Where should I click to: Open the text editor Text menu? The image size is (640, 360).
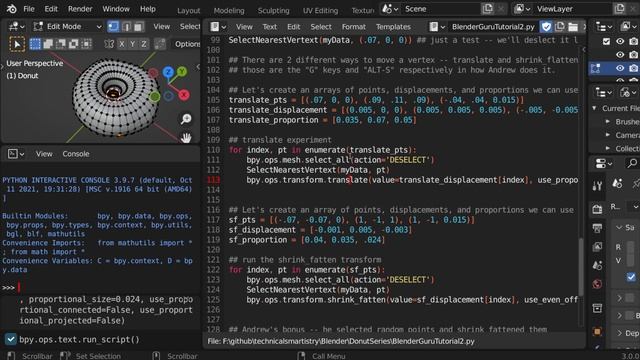pos(269,27)
